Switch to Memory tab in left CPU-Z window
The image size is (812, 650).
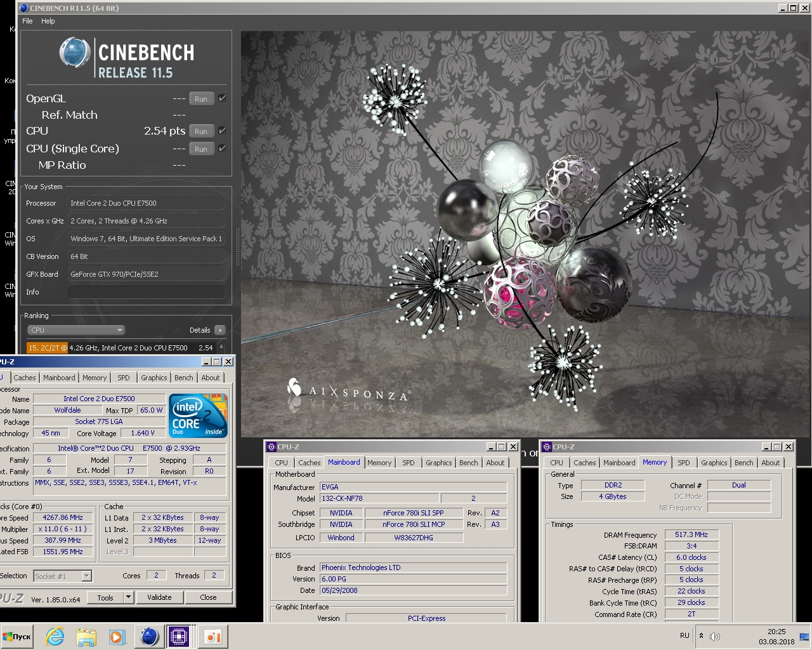coord(95,378)
